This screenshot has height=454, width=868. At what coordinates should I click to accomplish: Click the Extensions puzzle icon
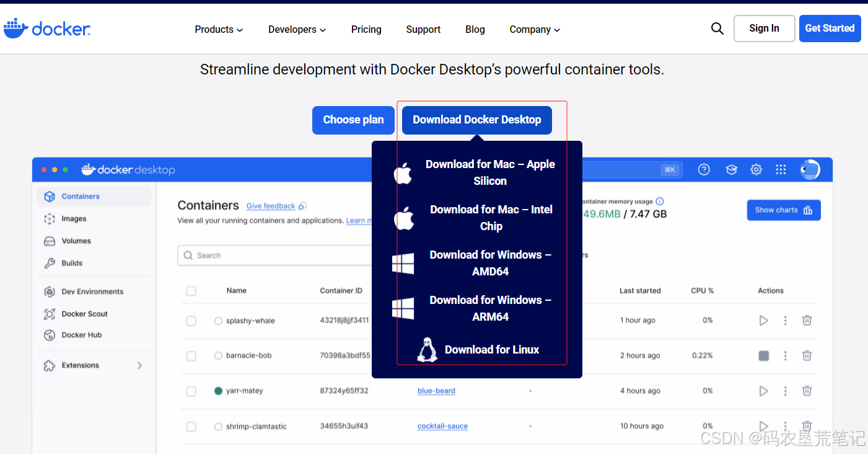coord(50,365)
